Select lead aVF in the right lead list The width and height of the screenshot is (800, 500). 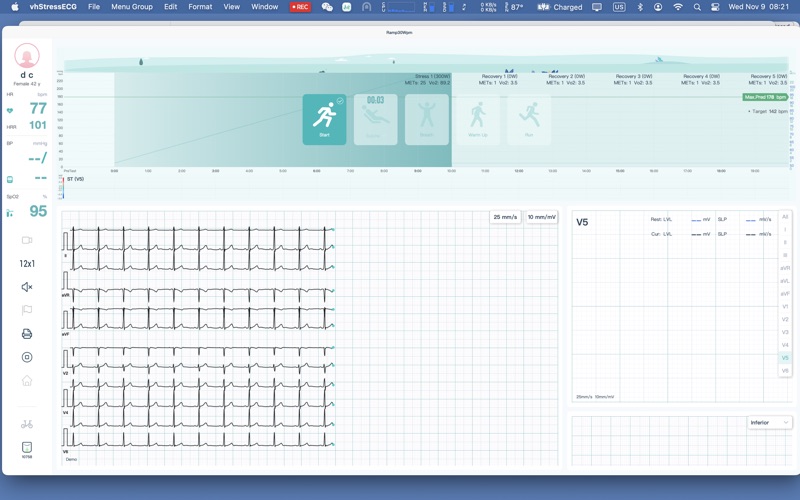(785, 294)
